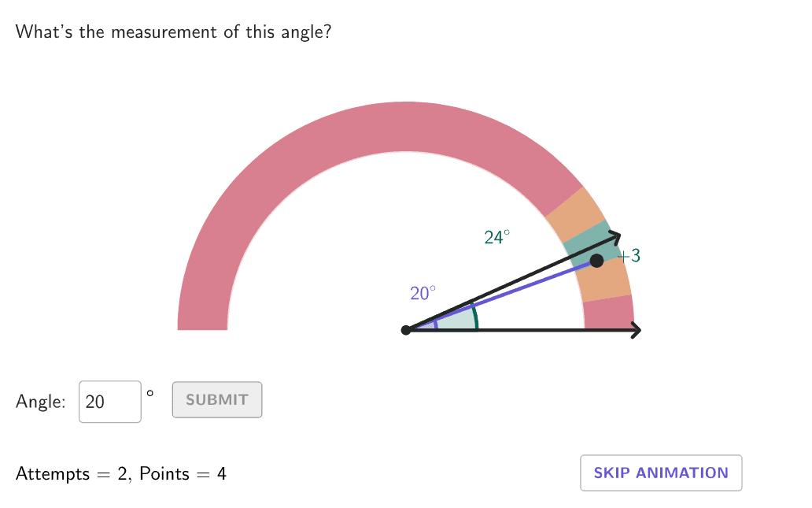Click the purple 20° angle label
Image resolution: width=812 pixels, height=508 pixels.
click(x=423, y=293)
